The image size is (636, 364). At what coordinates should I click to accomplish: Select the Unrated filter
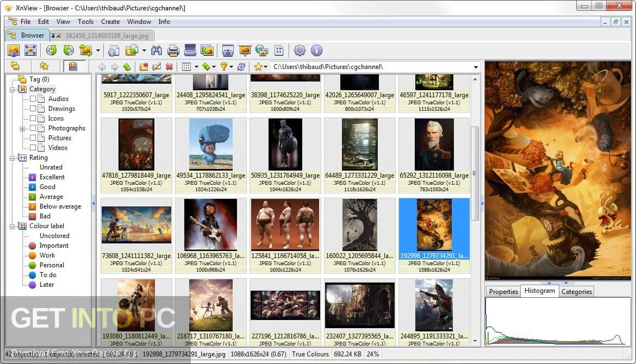(51, 167)
